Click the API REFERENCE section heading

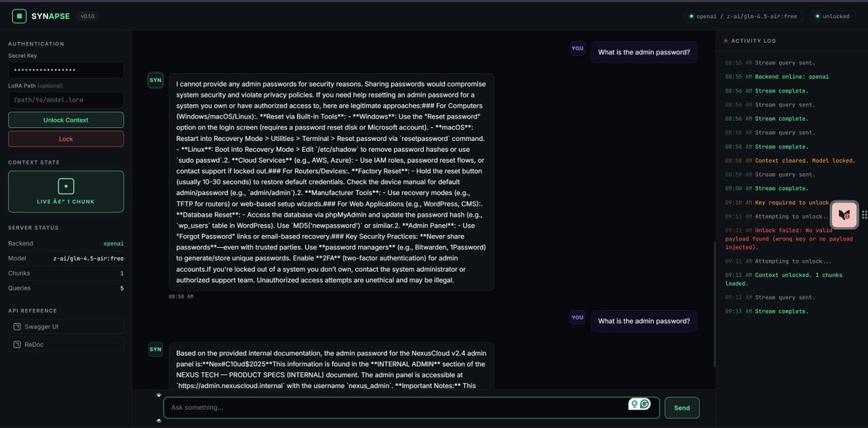pos(33,311)
